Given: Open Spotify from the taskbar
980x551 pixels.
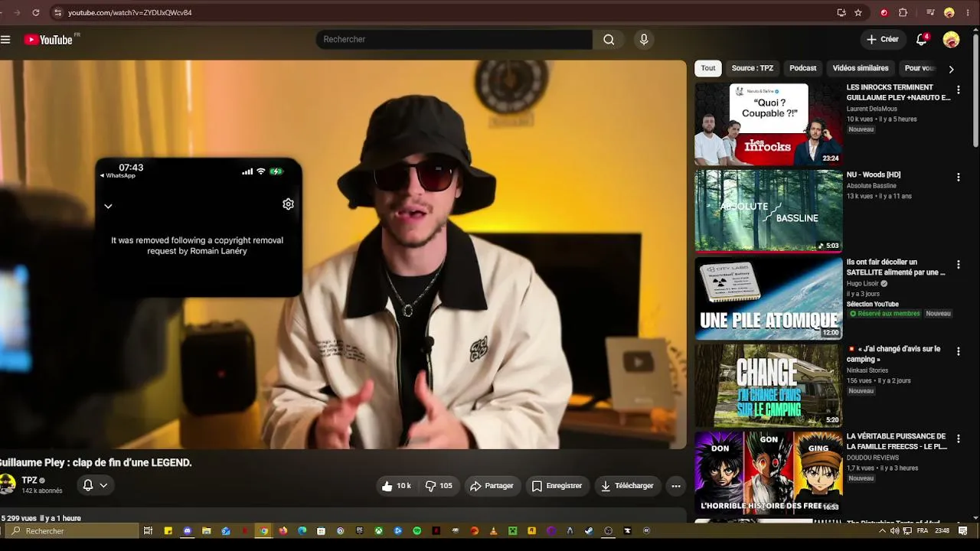Looking at the screenshot, I should coord(416,531).
